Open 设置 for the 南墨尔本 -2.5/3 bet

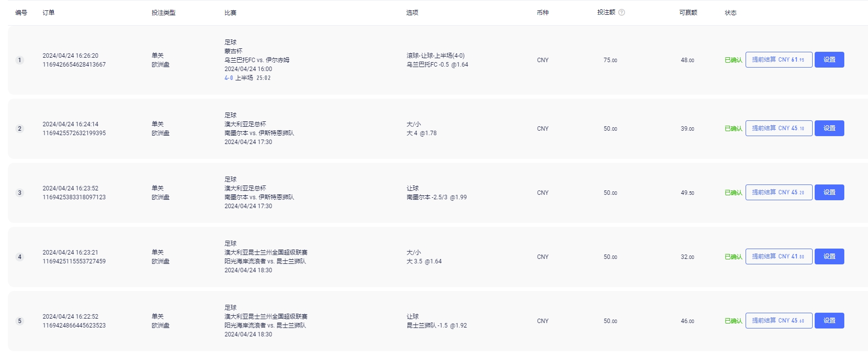coord(829,192)
